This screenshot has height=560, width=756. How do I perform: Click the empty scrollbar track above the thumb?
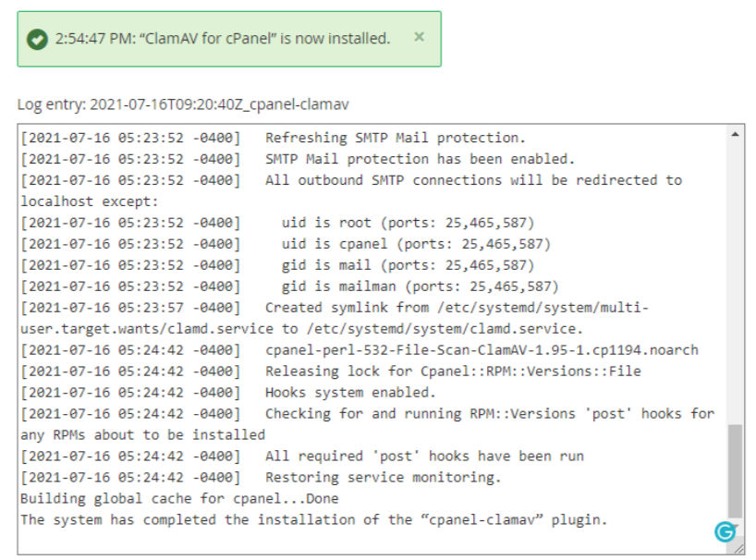(x=735, y=282)
